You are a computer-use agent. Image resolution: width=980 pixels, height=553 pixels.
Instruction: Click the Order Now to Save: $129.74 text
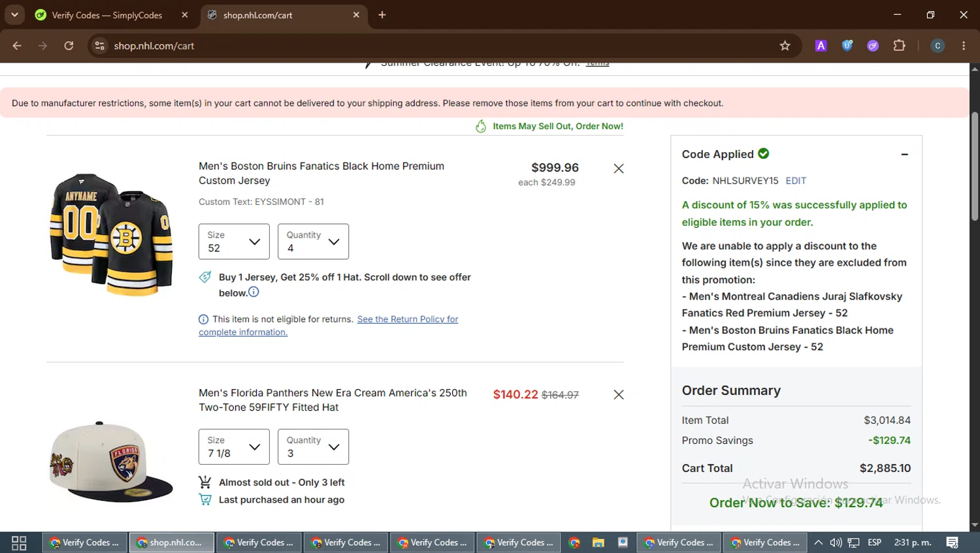point(796,502)
